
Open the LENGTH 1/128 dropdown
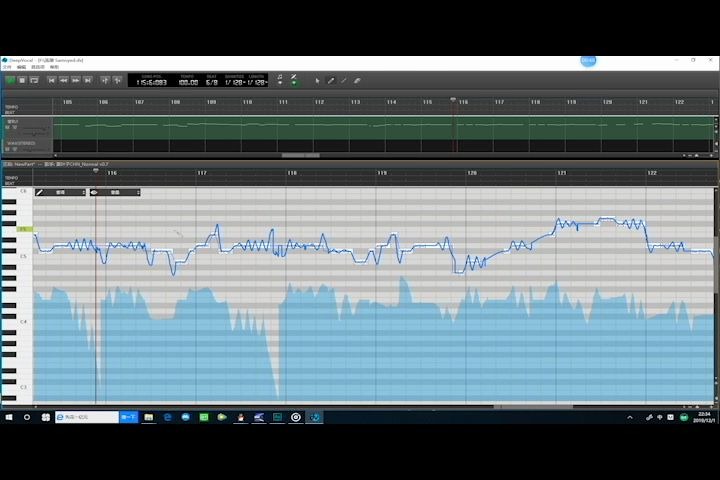pyautogui.click(x=257, y=83)
